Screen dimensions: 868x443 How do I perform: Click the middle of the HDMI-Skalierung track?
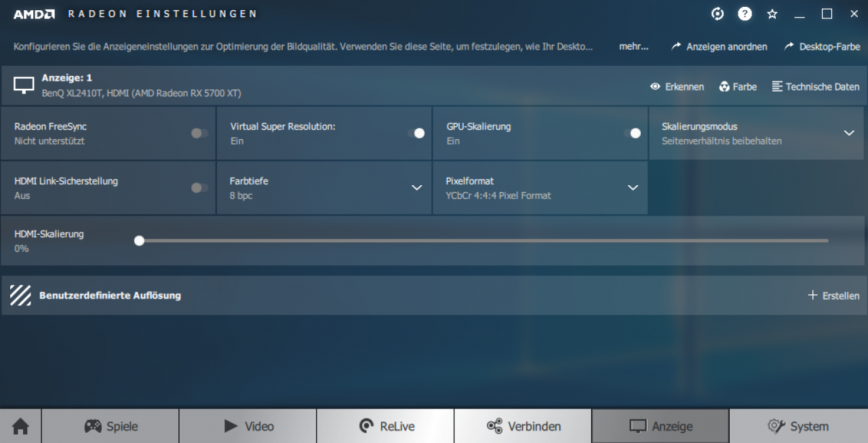pyautogui.click(x=481, y=240)
